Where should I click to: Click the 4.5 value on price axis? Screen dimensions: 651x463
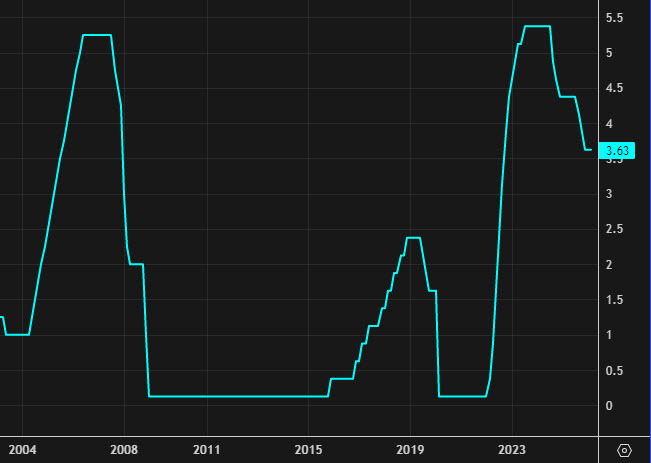point(616,88)
